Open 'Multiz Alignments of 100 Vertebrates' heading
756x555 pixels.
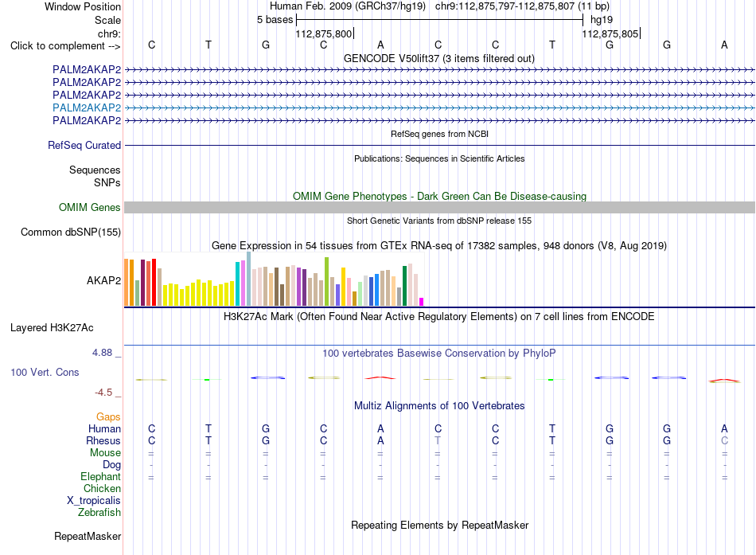pyautogui.click(x=439, y=406)
